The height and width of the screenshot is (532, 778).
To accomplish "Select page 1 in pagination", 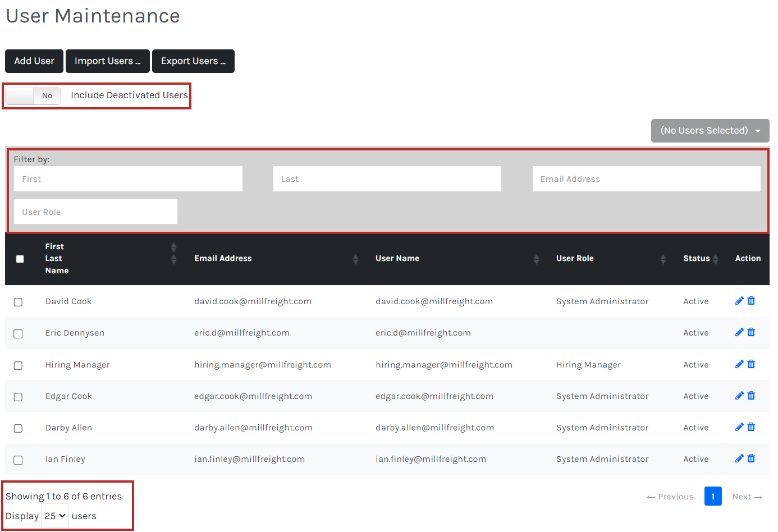I will click(713, 496).
